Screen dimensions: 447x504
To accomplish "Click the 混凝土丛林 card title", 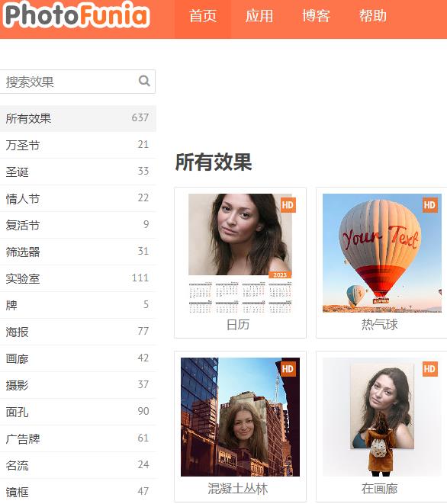I will tap(238, 489).
